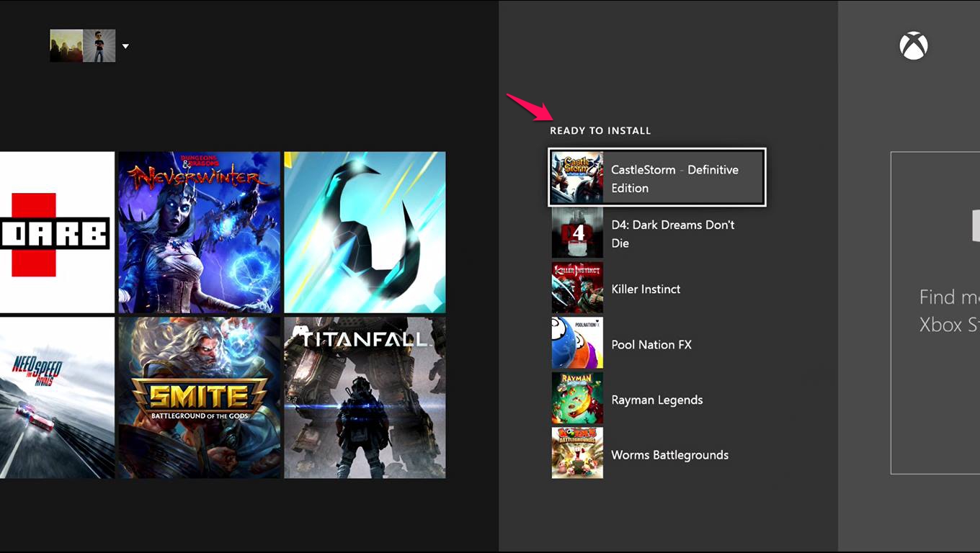Choose D4: Dark Dreams Don't Die
Image resolution: width=980 pixels, height=553 pixels.
pyautogui.click(x=672, y=233)
